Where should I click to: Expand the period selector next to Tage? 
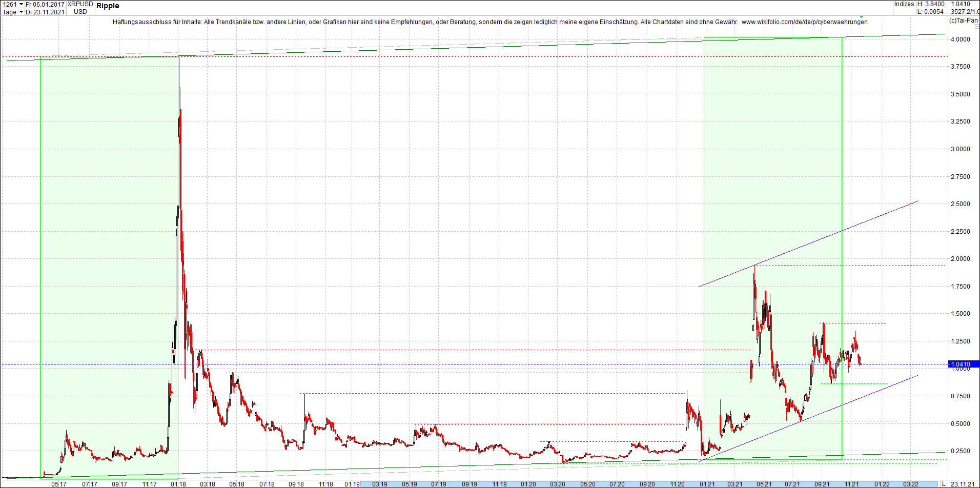[x=22, y=11]
